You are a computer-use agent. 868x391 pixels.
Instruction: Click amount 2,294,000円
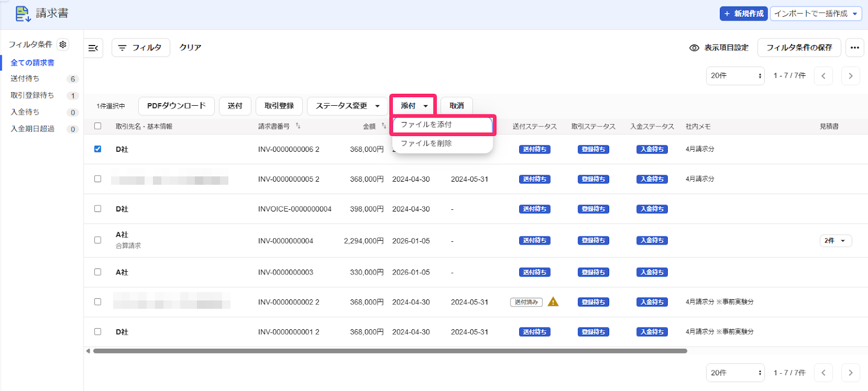tap(363, 241)
